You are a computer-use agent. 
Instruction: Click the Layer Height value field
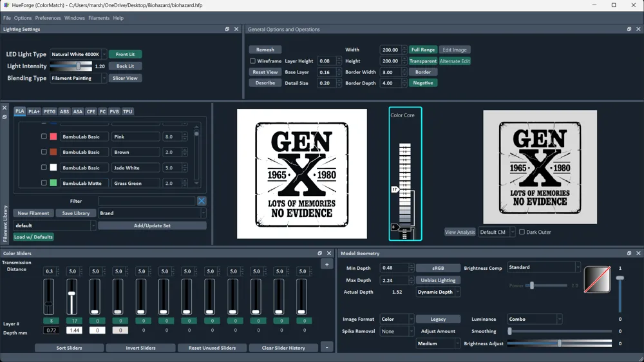327,61
